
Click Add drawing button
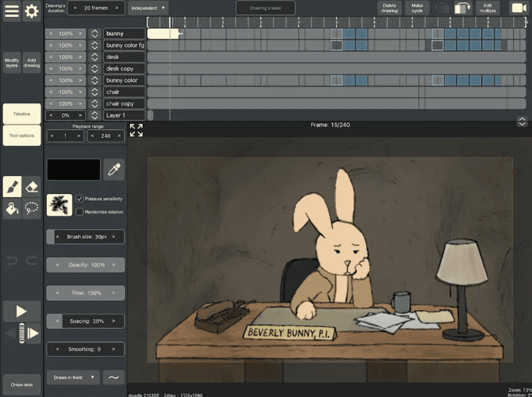(x=31, y=62)
